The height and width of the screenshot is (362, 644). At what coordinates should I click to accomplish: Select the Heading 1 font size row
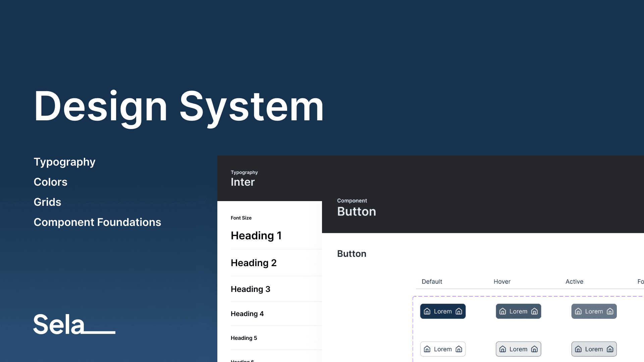pyautogui.click(x=276, y=236)
